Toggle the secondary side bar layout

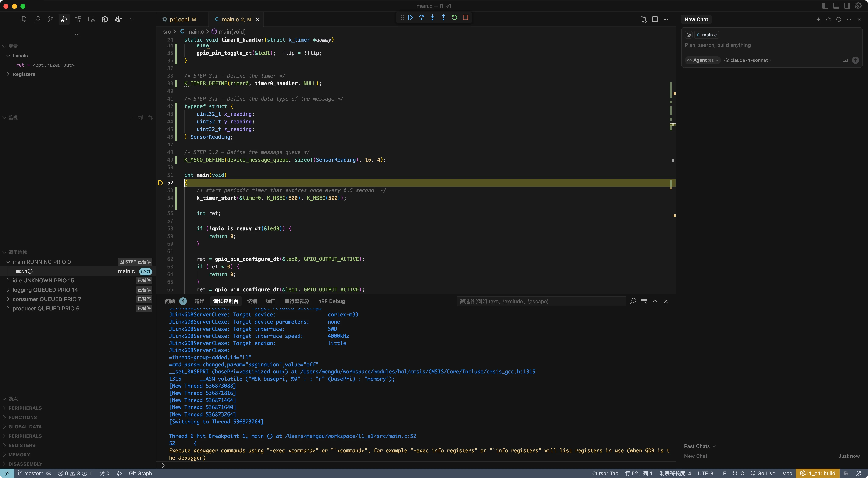pyautogui.click(x=847, y=6)
